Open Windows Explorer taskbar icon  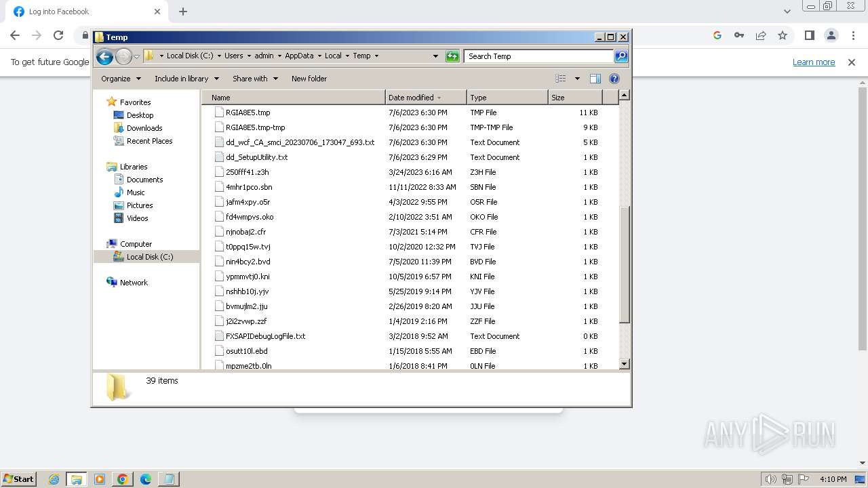pyautogui.click(x=77, y=479)
